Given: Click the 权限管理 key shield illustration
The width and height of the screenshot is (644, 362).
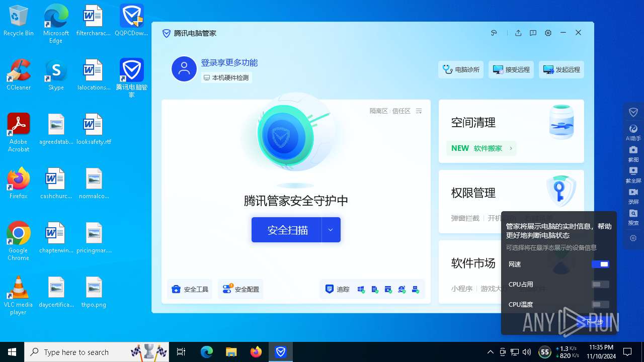Looking at the screenshot, I should pyautogui.click(x=561, y=191).
